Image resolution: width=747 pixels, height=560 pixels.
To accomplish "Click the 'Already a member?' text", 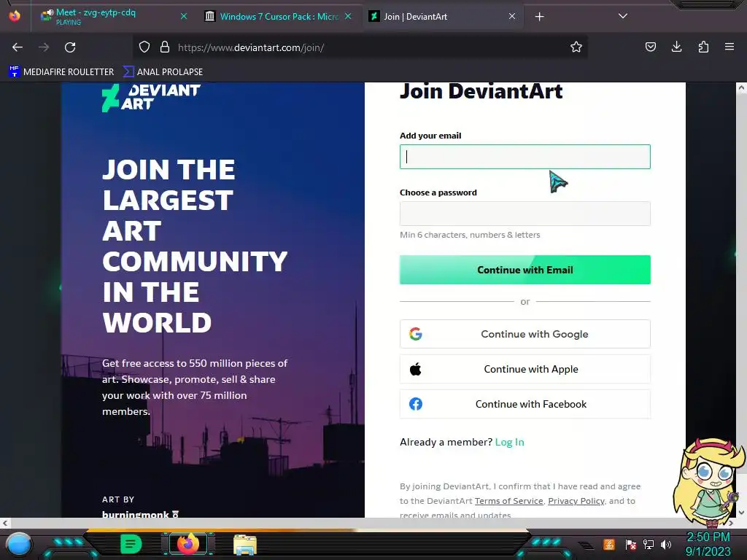I will 446,442.
